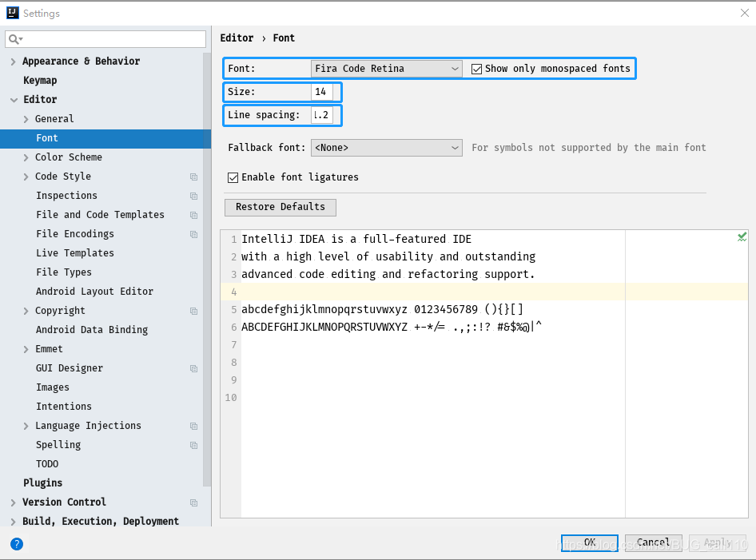The width and height of the screenshot is (756, 560).
Task: Click the search magnifier in the settings search field
Action: coord(13,38)
